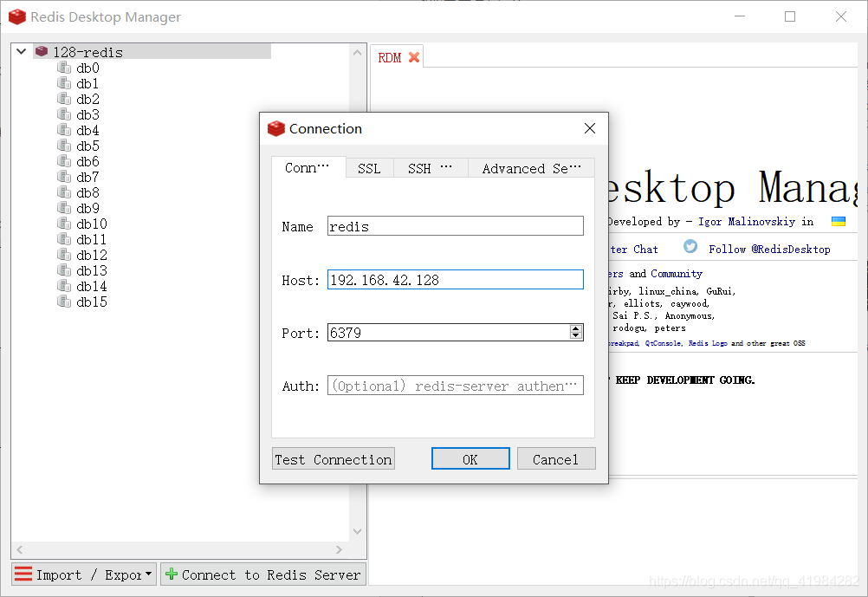Click the Test Connection button
This screenshot has height=597, width=868.
coord(334,459)
